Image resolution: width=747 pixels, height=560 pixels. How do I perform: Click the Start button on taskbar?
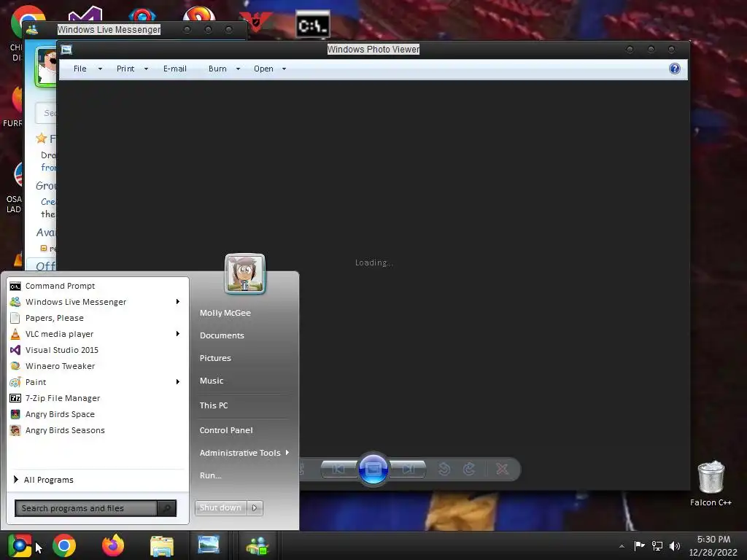tap(20, 545)
